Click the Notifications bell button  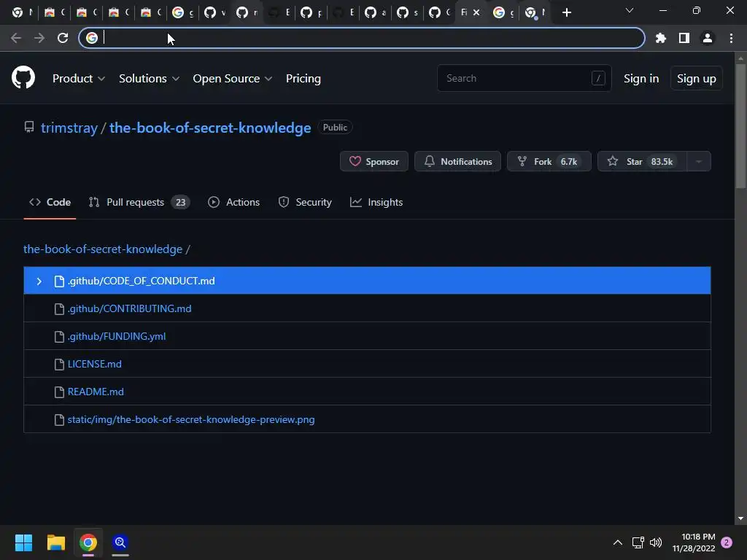pos(457,161)
